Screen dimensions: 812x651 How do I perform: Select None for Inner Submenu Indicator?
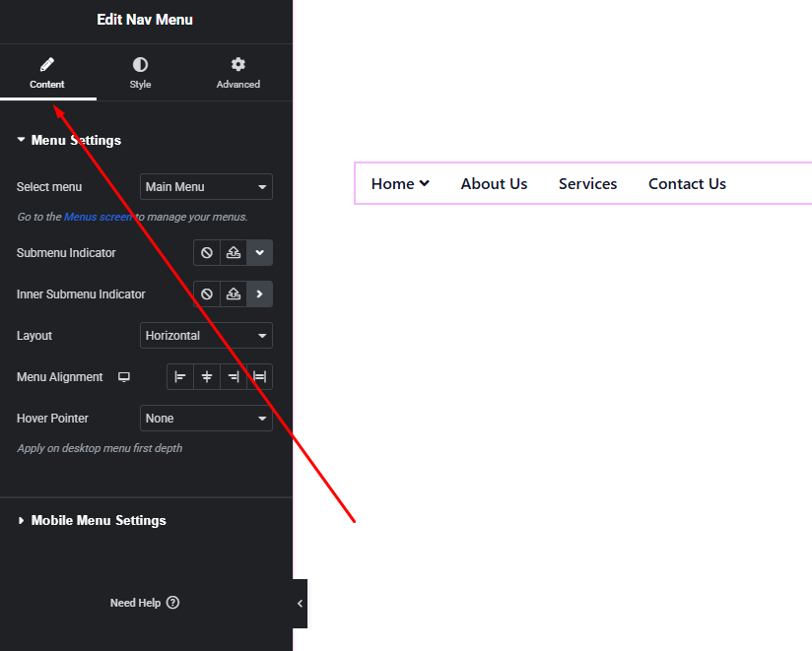(207, 294)
